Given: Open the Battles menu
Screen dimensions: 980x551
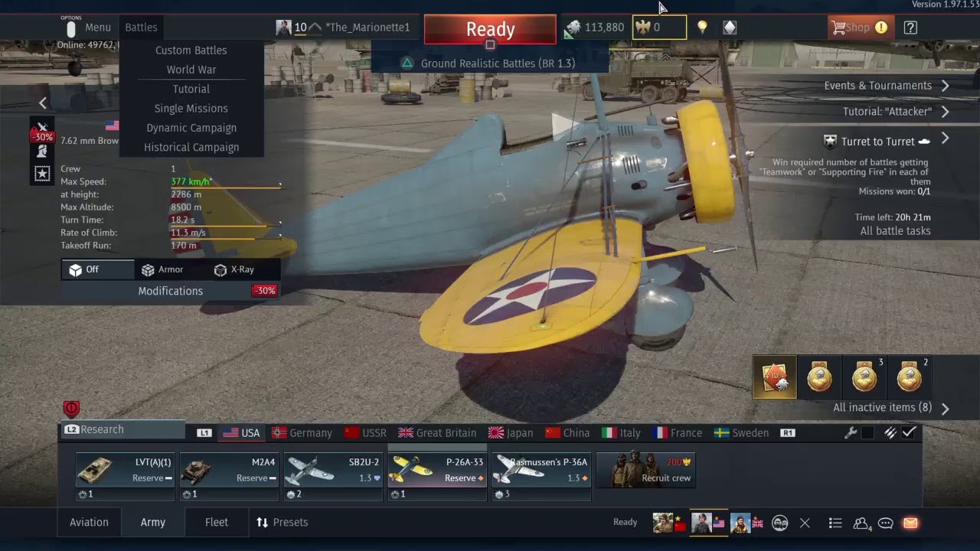Looking at the screenshot, I should [x=141, y=28].
